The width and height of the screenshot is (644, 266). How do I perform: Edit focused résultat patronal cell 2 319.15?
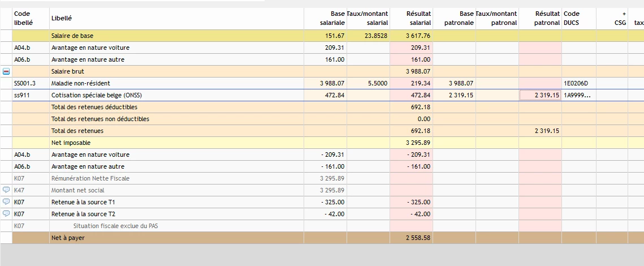point(541,96)
